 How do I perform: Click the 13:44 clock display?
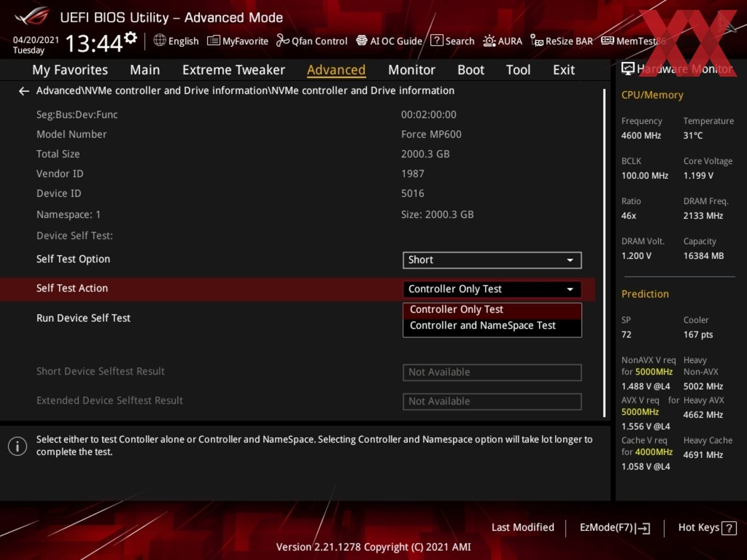[x=93, y=43]
